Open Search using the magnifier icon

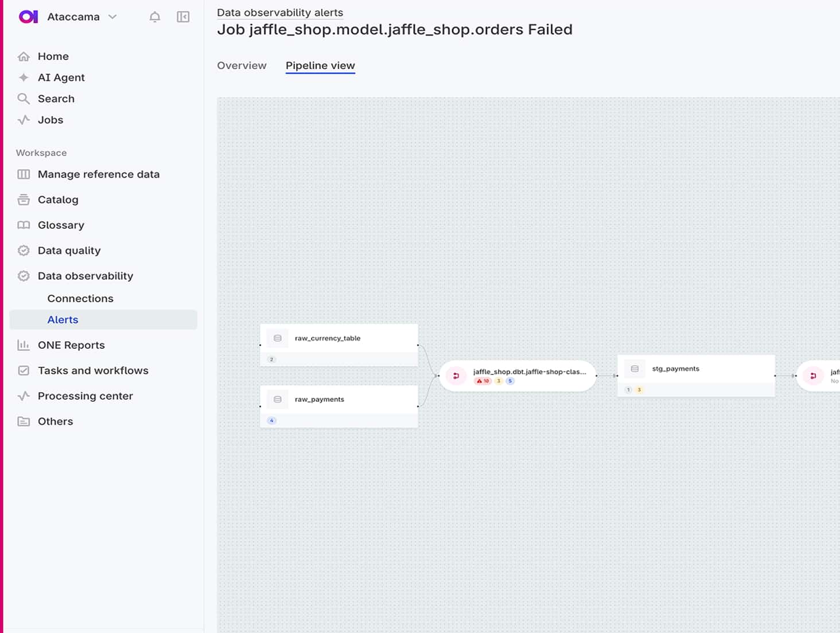(24, 98)
